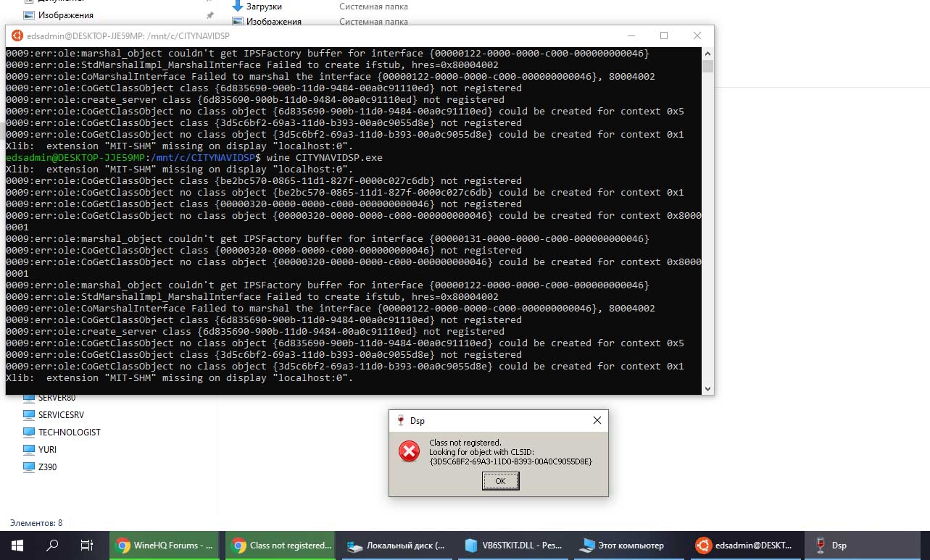Select YURI computer in Explorer sidebar
The width and height of the screenshot is (930, 560).
tap(47, 450)
